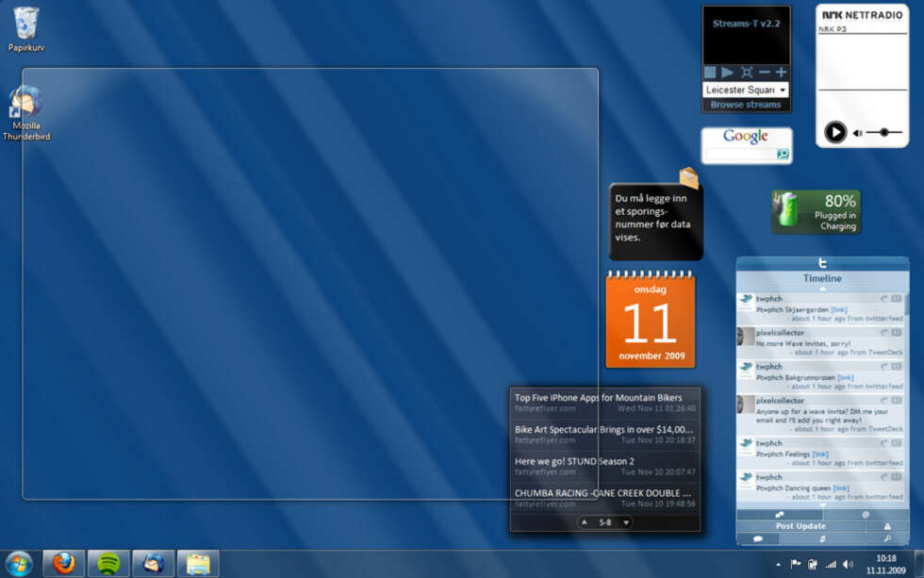Reply to the twphch Dancing queen tweet
This screenshot has height=578, width=924.
(883, 477)
